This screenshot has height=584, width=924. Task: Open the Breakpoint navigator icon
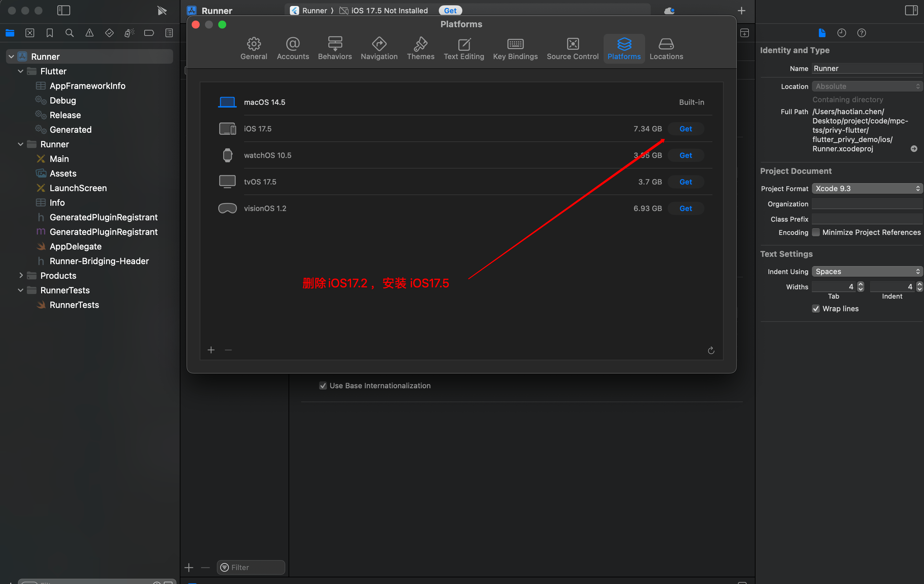coord(149,33)
